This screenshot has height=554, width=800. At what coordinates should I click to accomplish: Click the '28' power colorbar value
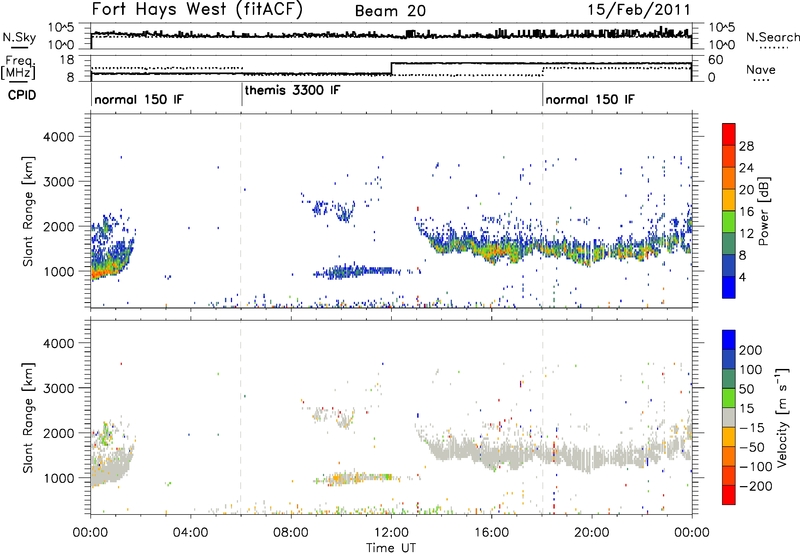746,146
